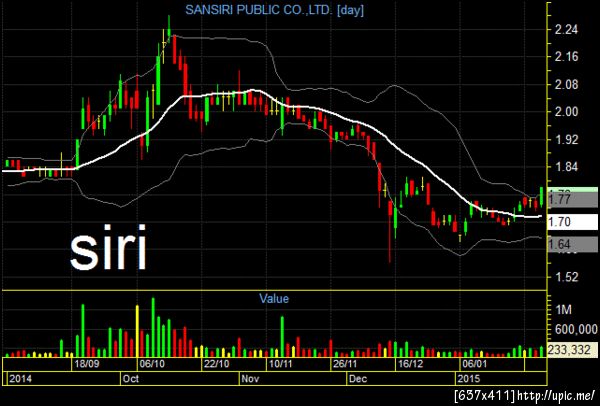Select the 2.08 price axis label
The image size is (600, 406).
pyautogui.click(x=567, y=85)
